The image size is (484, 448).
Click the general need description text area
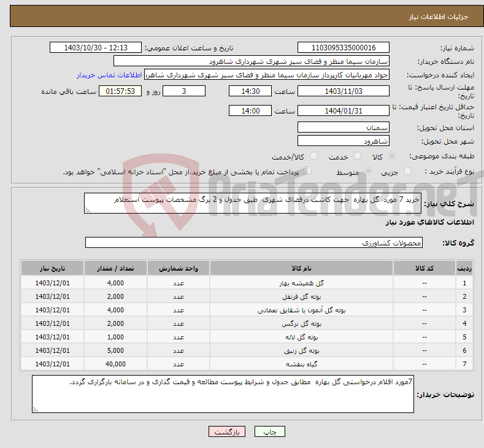pyautogui.click(x=253, y=203)
